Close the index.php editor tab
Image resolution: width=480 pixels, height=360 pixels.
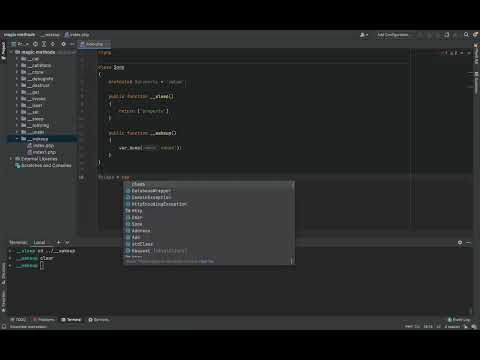[108, 44]
